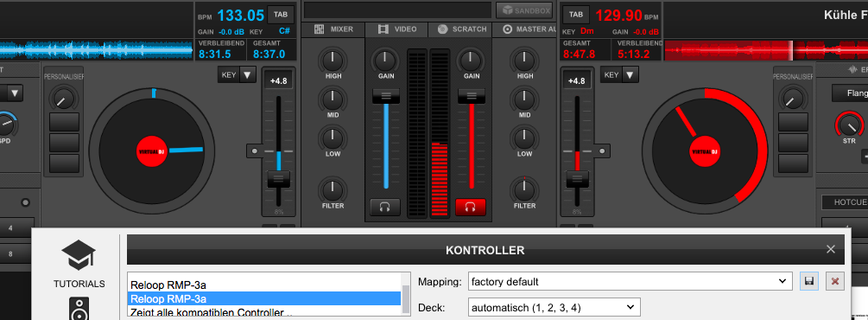Viewport: 868px width, 320px height.
Task: Click left deck pitch slider handle
Action: point(278,179)
